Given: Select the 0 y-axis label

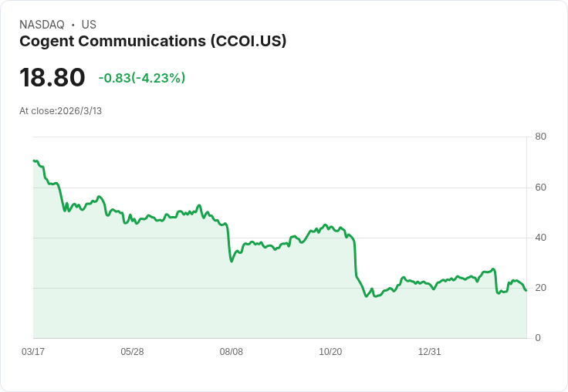Looking at the screenshot, I should point(538,338).
